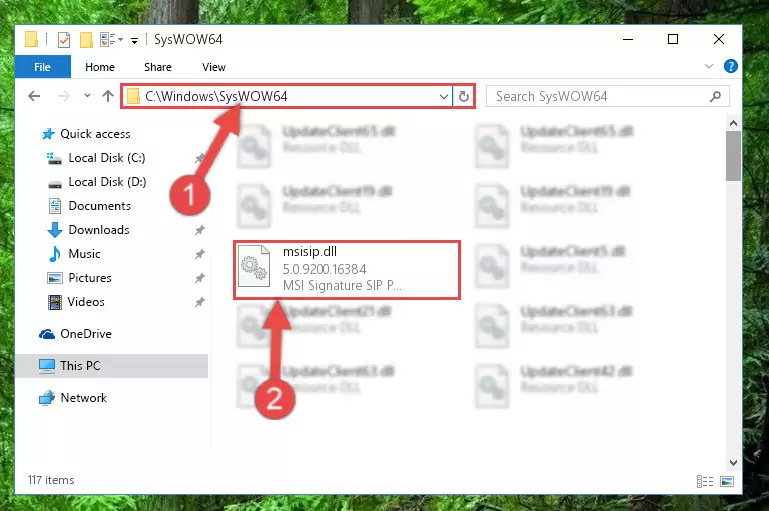Click the vertical scrollbar thumb
Image resolution: width=769 pixels, height=511 pixels.
[x=733, y=156]
